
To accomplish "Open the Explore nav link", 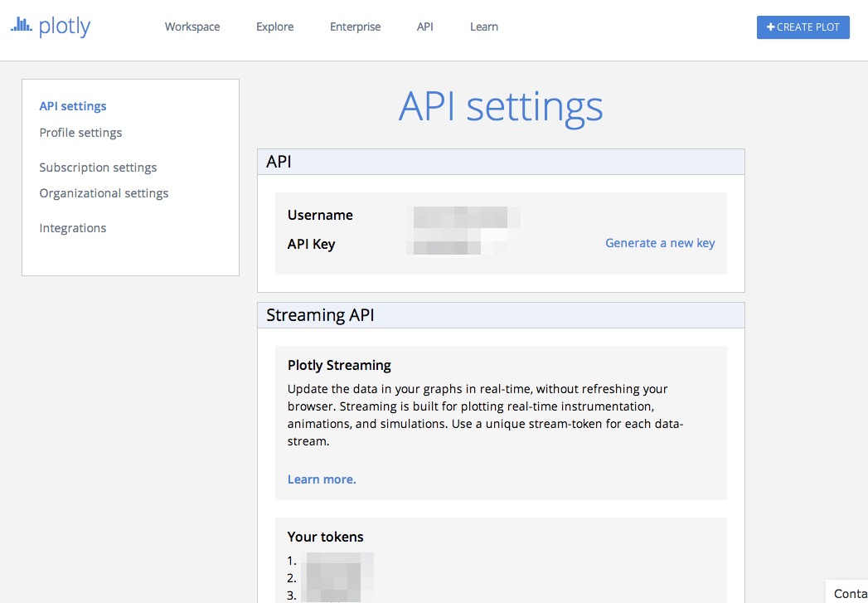I will 274,27.
